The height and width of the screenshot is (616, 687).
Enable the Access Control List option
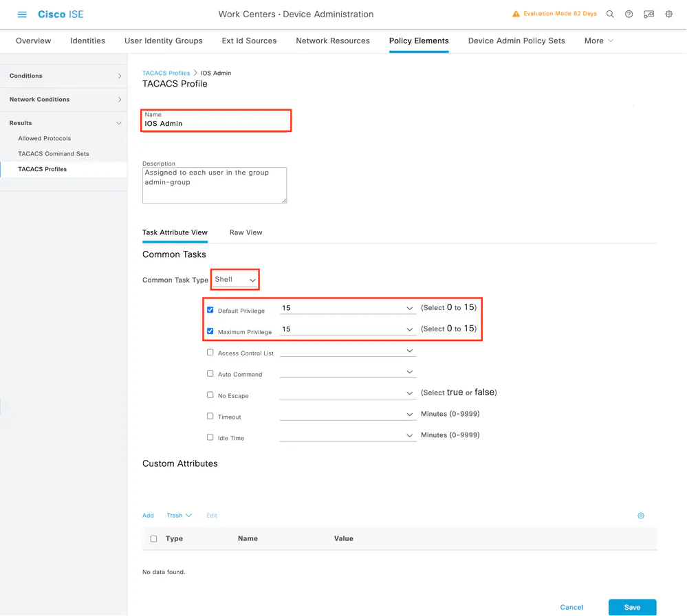coord(210,353)
